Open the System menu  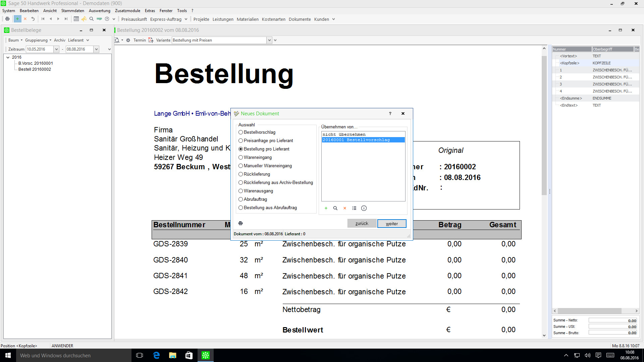tap(9, 11)
